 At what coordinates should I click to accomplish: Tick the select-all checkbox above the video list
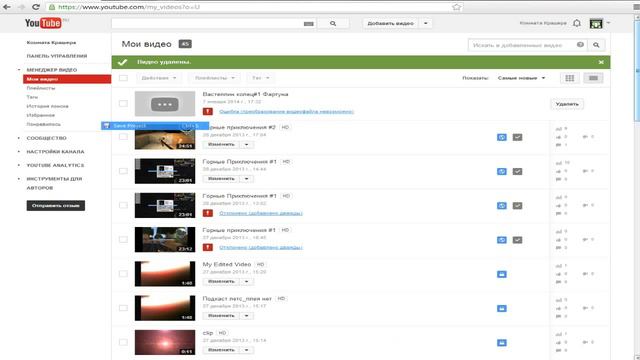click(x=123, y=78)
